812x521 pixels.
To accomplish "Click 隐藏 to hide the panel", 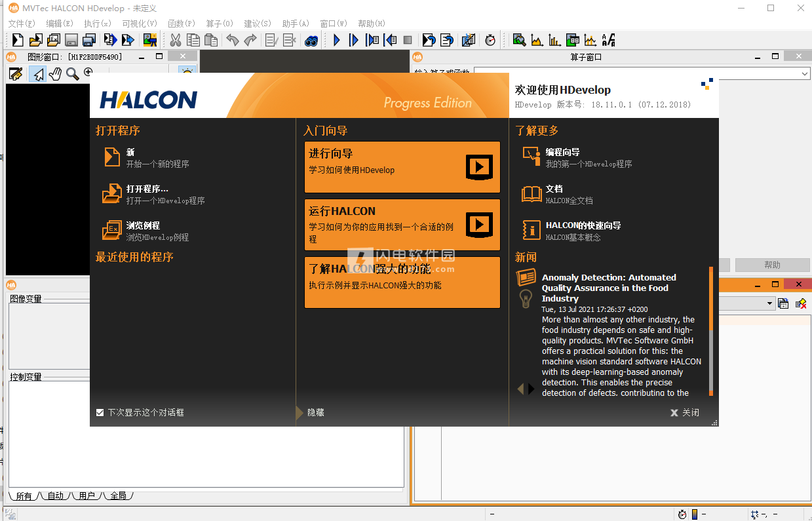I will coord(316,412).
